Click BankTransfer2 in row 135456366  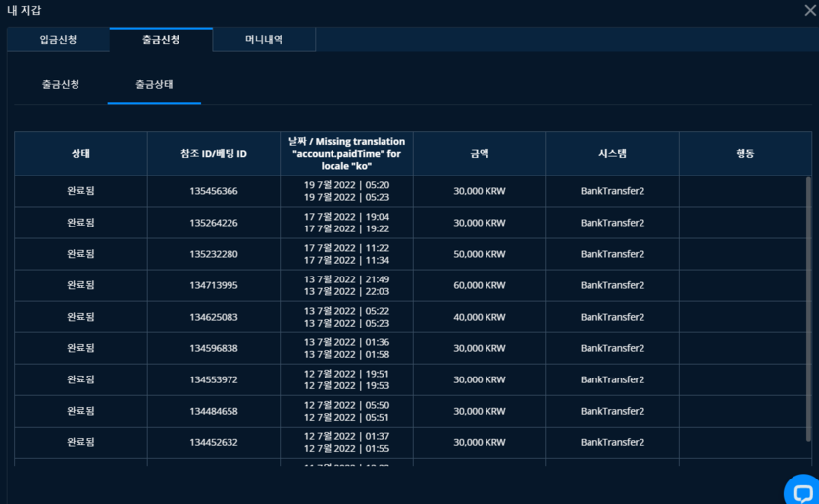tap(612, 191)
